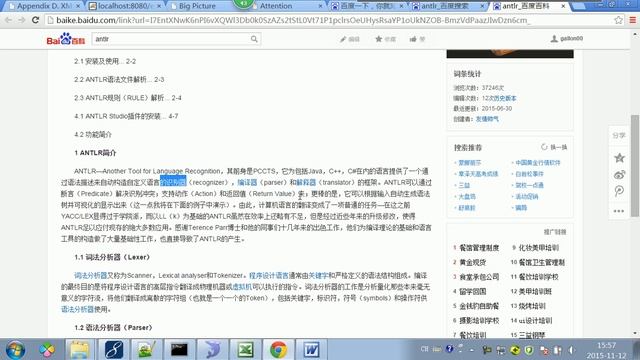Open promoted link 4 留学回国
The image size is (640, 360).
pos(473,291)
